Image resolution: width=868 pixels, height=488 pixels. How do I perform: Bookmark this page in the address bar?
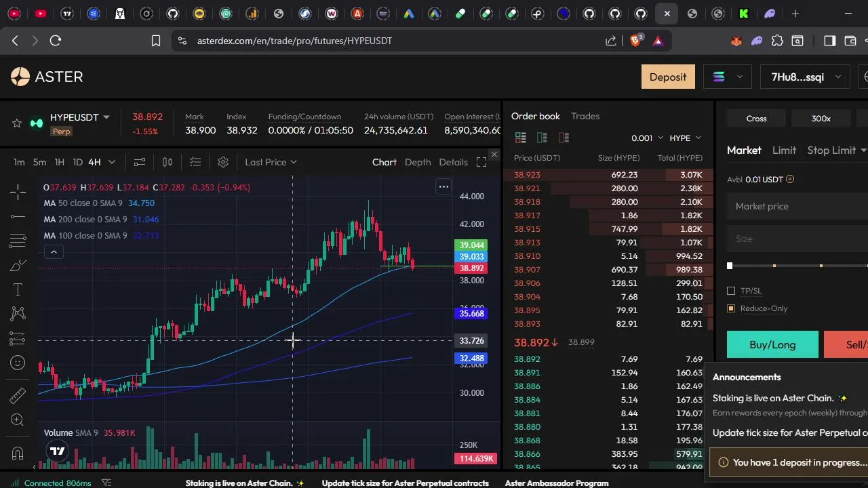click(156, 41)
